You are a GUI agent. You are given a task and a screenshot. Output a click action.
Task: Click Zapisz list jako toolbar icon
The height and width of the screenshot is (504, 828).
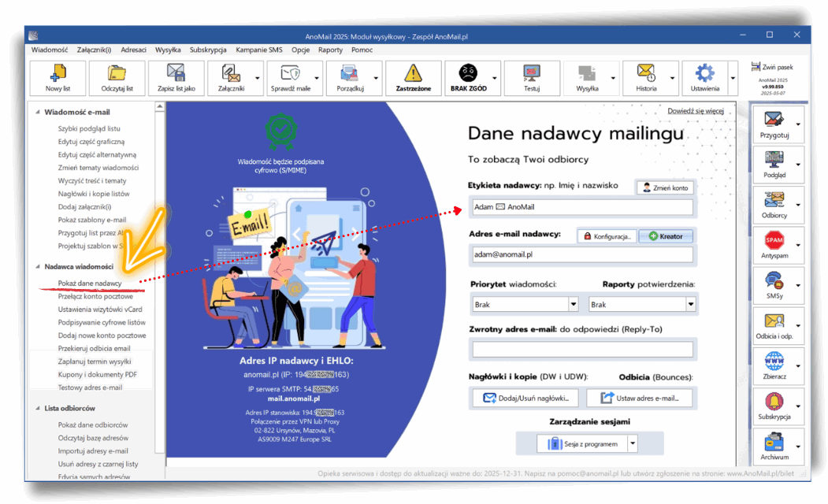click(x=176, y=78)
